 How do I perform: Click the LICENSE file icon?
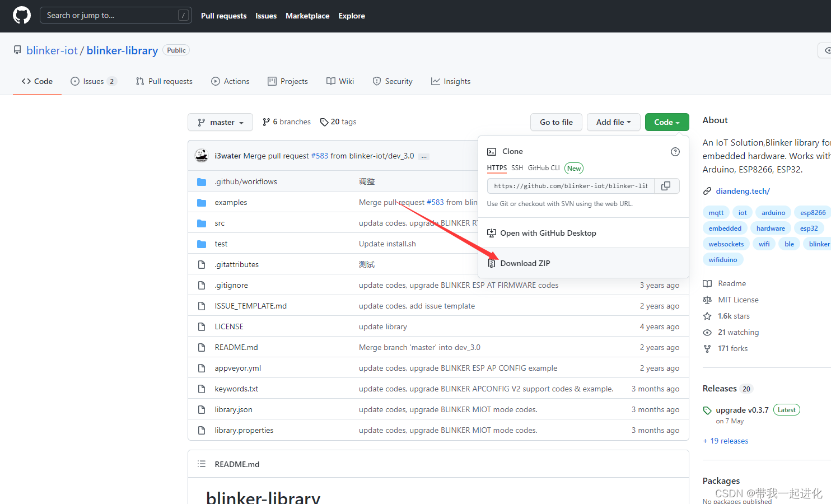tap(202, 326)
